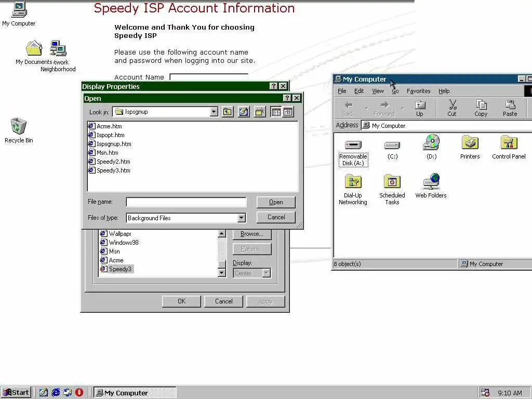Select Acme.htm in the file list
Image resolution: width=532 pixels, height=399 pixels.
point(105,126)
